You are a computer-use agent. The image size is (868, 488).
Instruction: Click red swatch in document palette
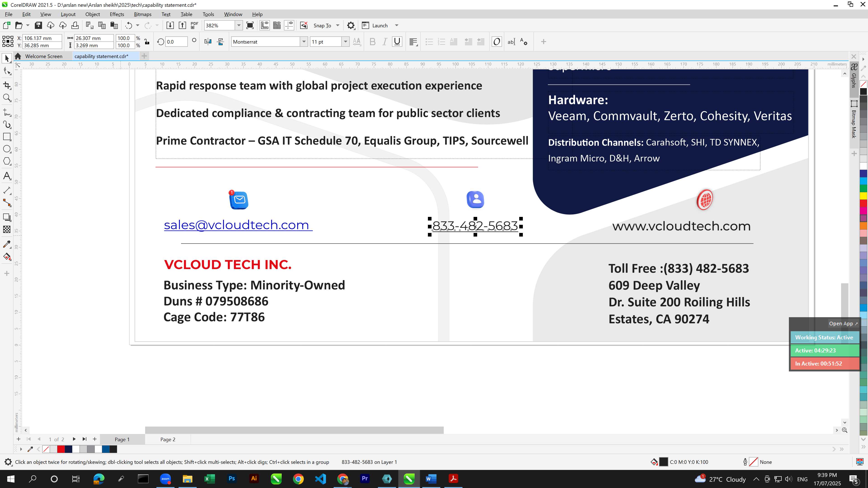pos(61,449)
